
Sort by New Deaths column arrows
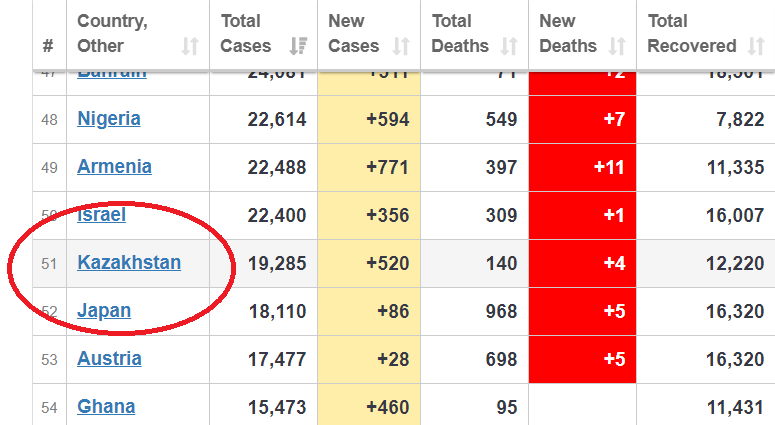point(617,46)
